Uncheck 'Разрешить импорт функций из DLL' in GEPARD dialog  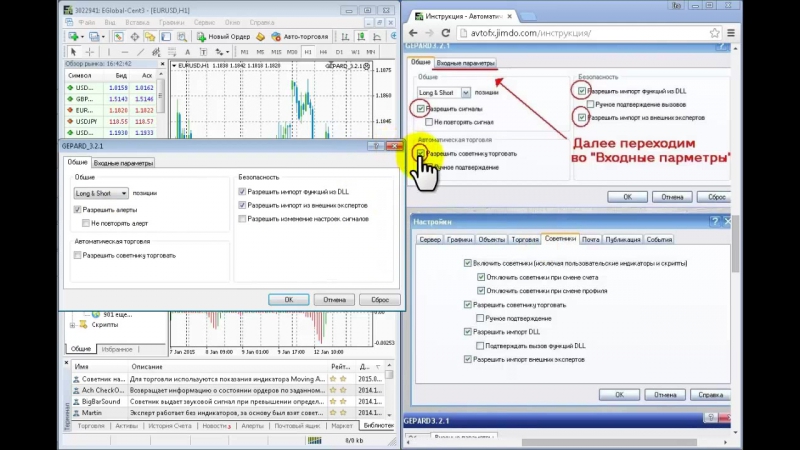click(x=243, y=191)
